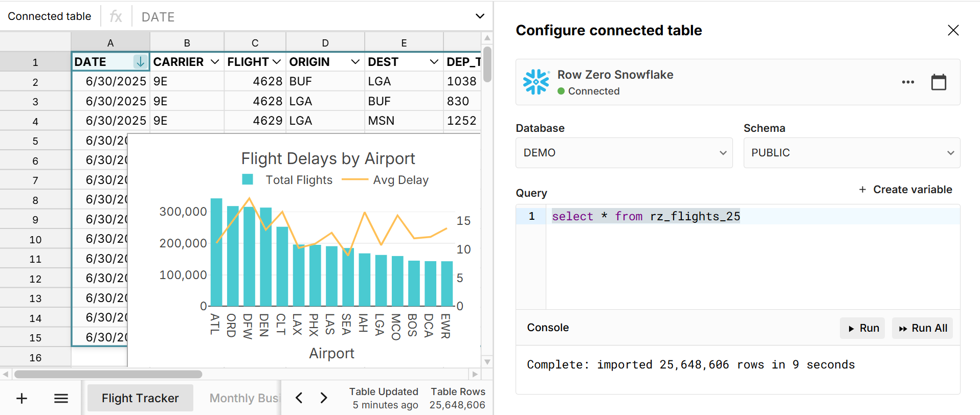The width and height of the screenshot is (980, 415).
Task: Click the Total Flights legend swatch
Action: point(248,179)
